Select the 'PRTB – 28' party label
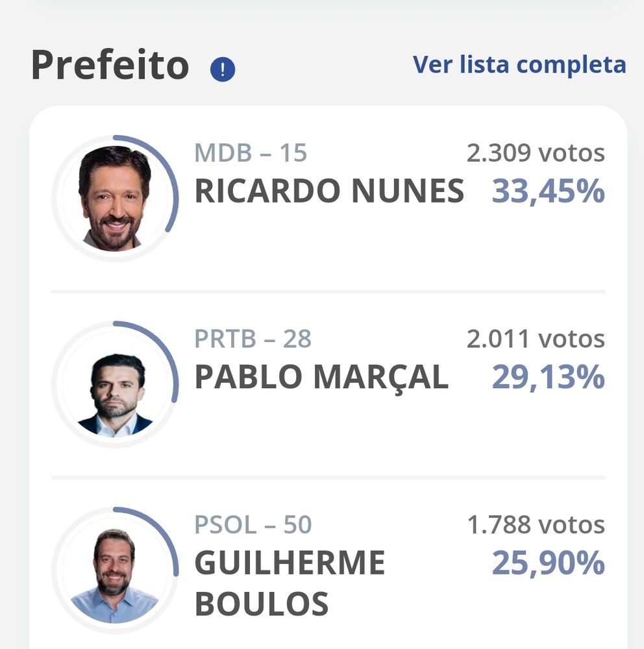The image size is (644, 649). tap(253, 339)
